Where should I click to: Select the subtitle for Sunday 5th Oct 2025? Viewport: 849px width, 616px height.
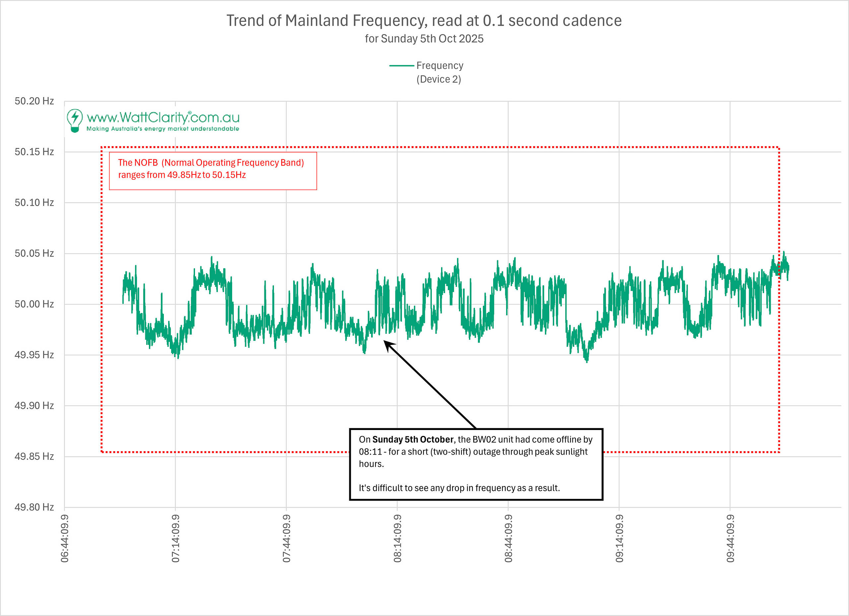[424, 39]
